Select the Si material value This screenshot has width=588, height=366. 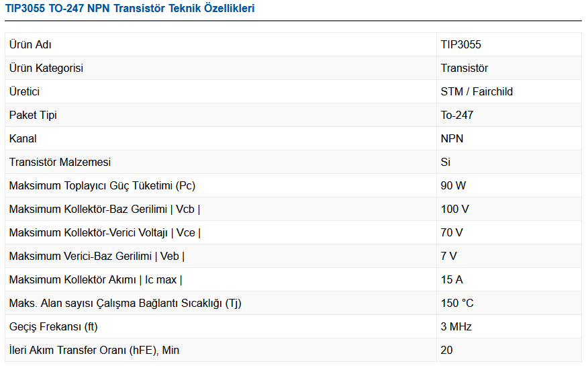click(446, 163)
